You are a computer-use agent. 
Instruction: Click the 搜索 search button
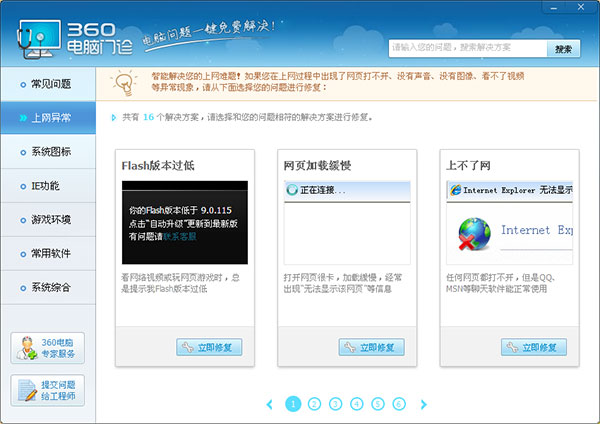pyautogui.click(x=563, y=49)
